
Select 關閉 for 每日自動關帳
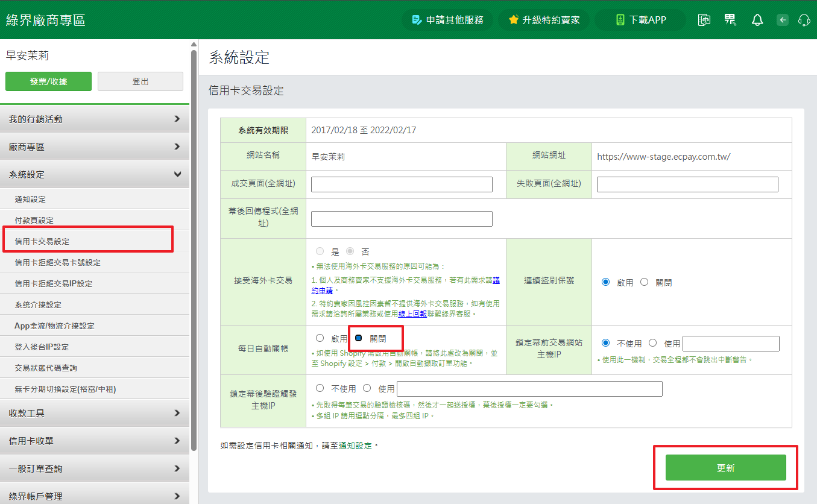[359, 338]
